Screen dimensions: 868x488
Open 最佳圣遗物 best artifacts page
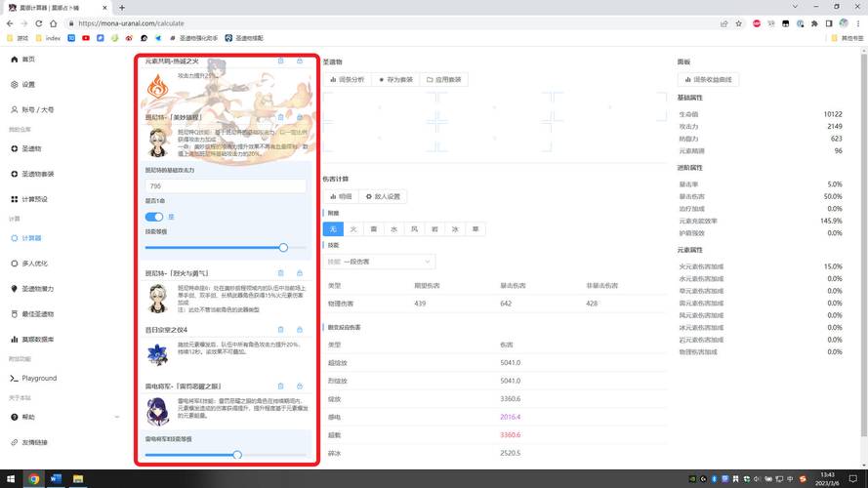pos(32,313)
